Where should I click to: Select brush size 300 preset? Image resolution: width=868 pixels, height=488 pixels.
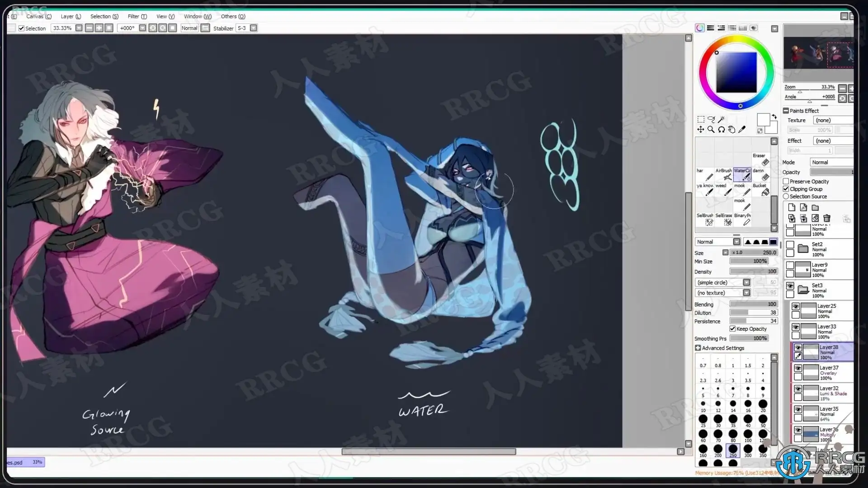[748, 450]
